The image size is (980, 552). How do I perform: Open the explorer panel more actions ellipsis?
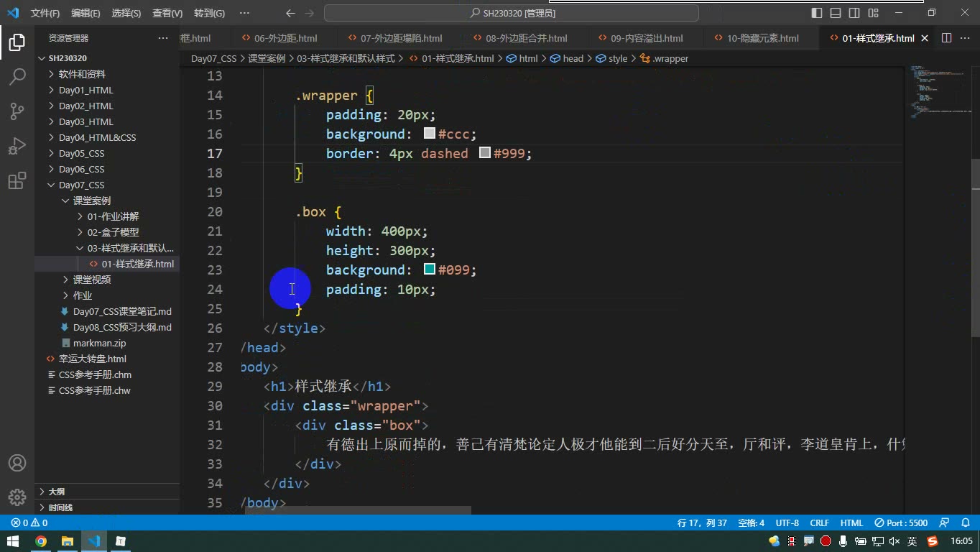163,38
